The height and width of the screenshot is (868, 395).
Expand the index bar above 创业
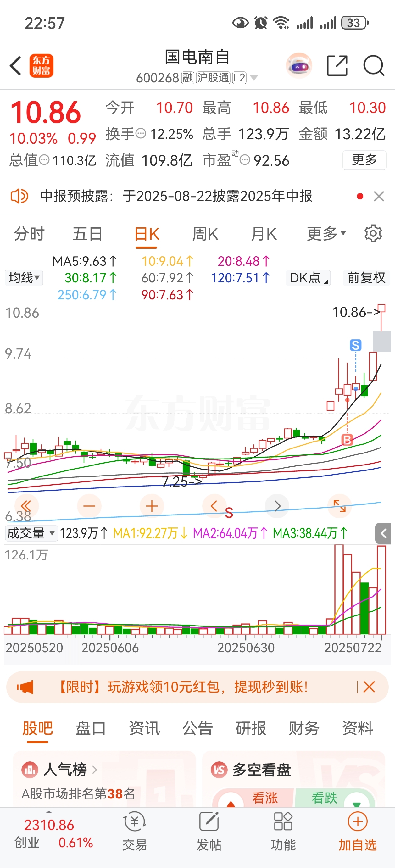pyautogui.click(x=49, y=812)
